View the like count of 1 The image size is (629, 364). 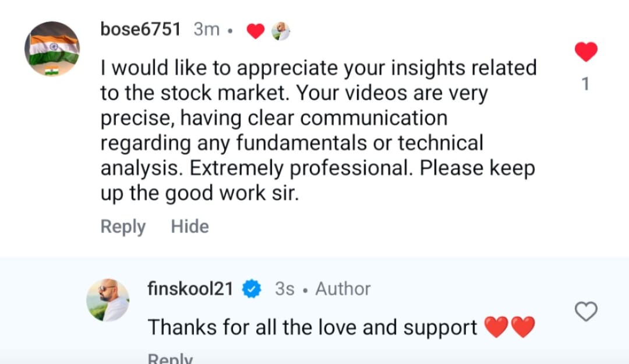(586, 84)
